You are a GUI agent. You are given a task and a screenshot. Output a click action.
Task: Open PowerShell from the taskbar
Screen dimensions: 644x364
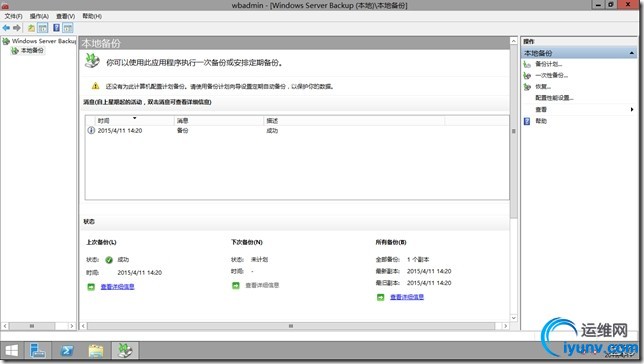coord(67,350)
